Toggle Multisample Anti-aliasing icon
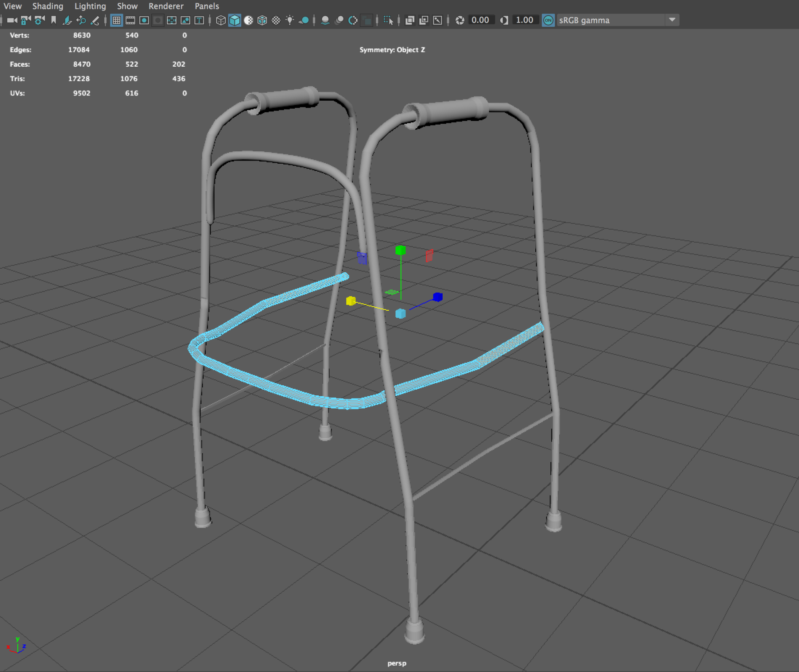799x672 pixels. click(353, 20)
